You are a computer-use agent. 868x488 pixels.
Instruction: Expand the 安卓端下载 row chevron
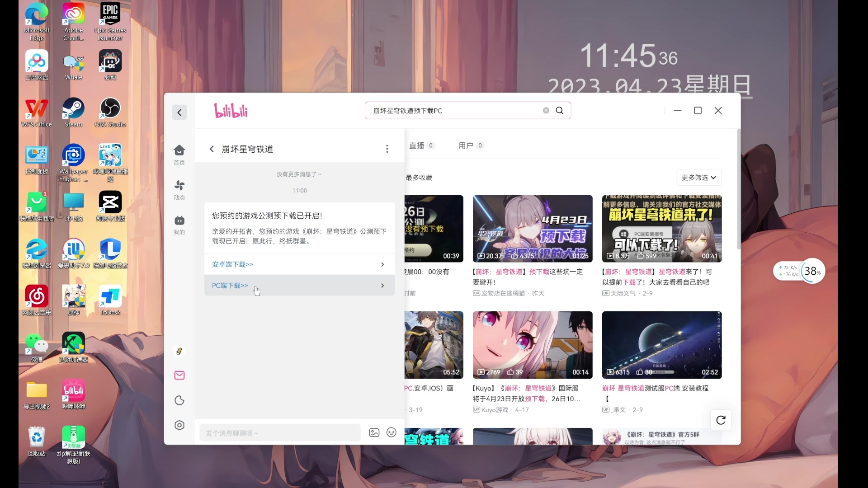pos(382,264)
